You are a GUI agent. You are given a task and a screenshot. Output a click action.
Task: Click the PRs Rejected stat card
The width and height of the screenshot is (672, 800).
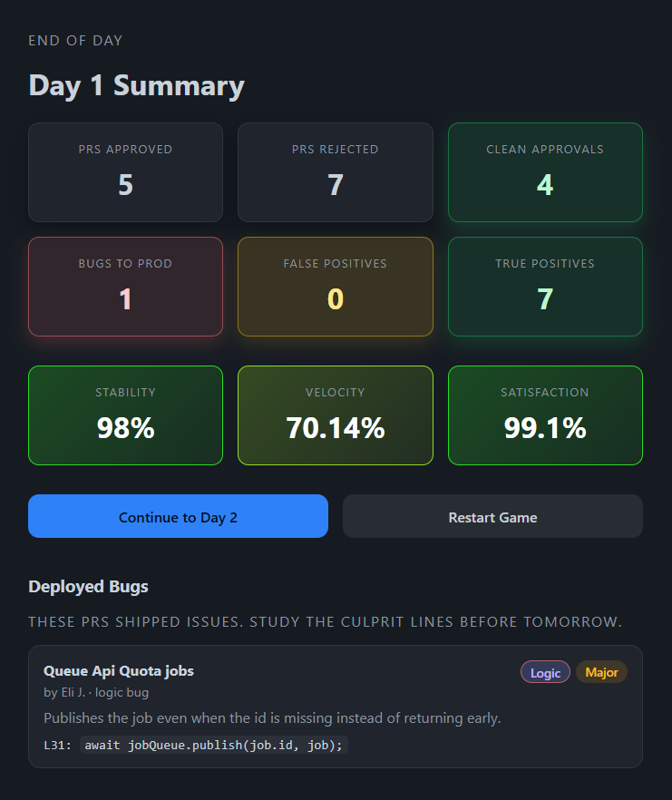pyautogui.click(x=335, y=172)
